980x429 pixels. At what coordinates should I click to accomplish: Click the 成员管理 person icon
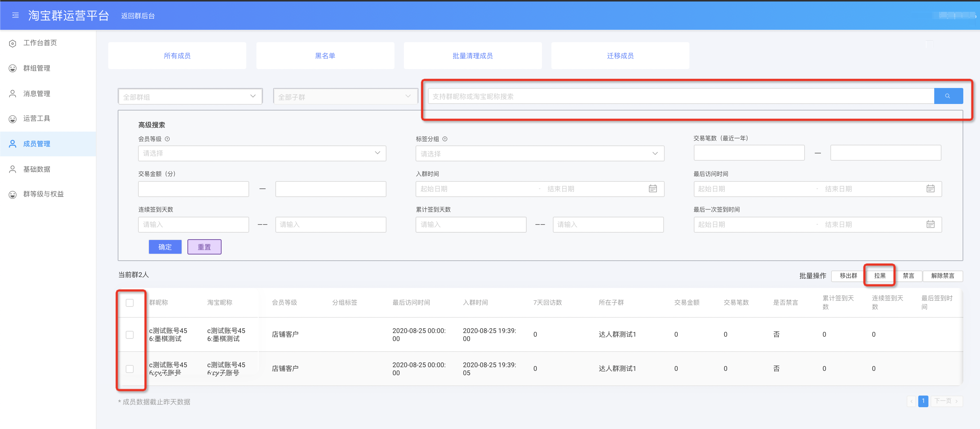[13, 144]
